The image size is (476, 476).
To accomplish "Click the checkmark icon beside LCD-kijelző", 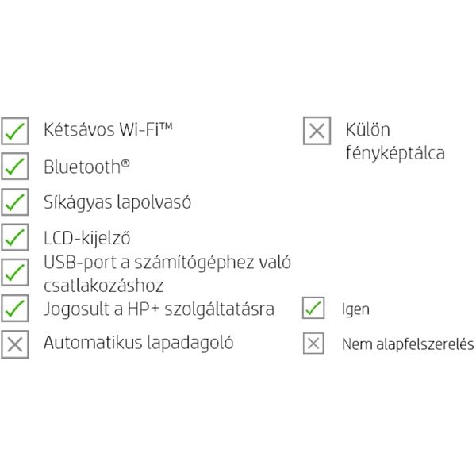I will coord(15,236).
